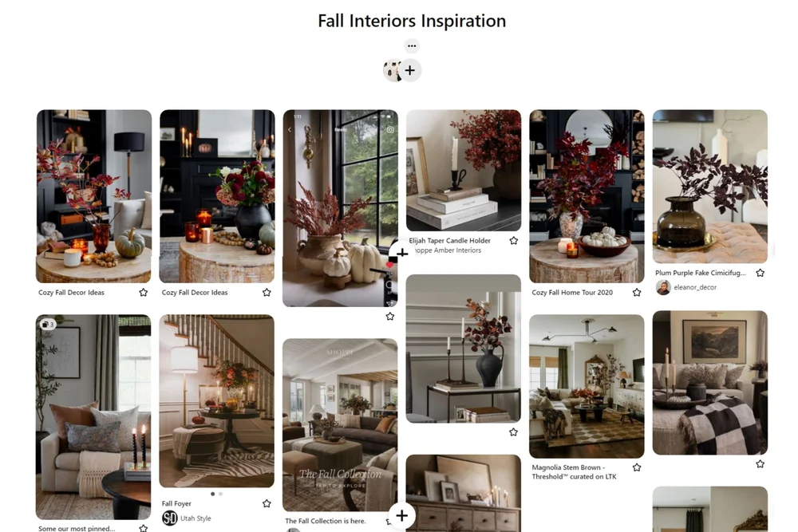Add collaborator with plus button under title

coord(410,71)
